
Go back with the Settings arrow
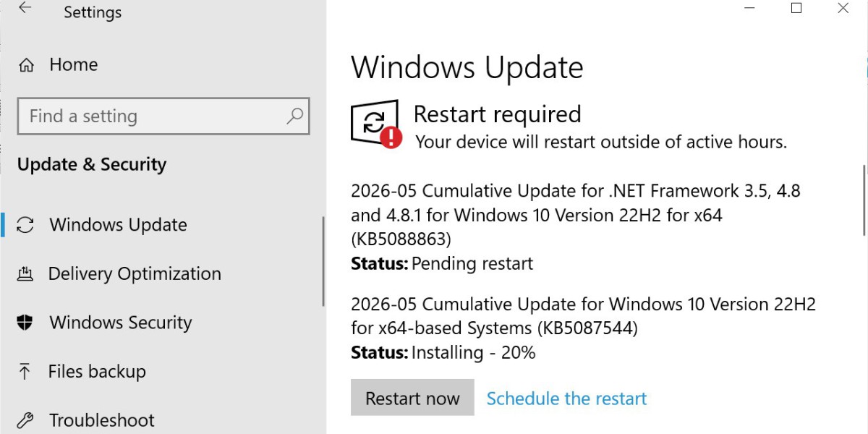[25, 9]
